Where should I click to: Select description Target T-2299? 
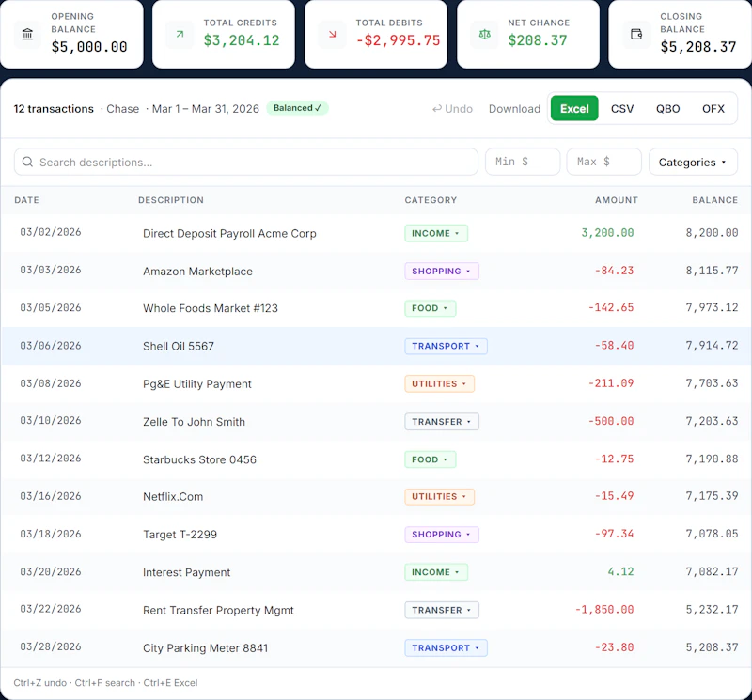(x=180, y=535)
